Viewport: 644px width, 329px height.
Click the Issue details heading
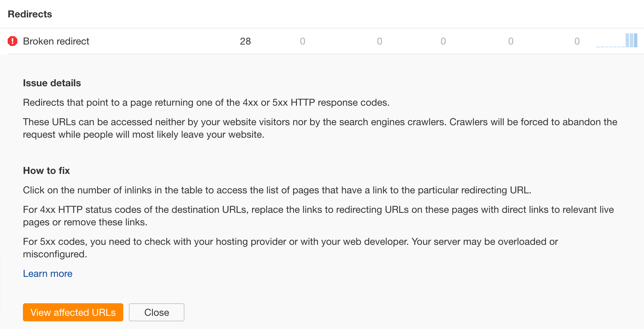pyautogui.click(x=52, y=83)
